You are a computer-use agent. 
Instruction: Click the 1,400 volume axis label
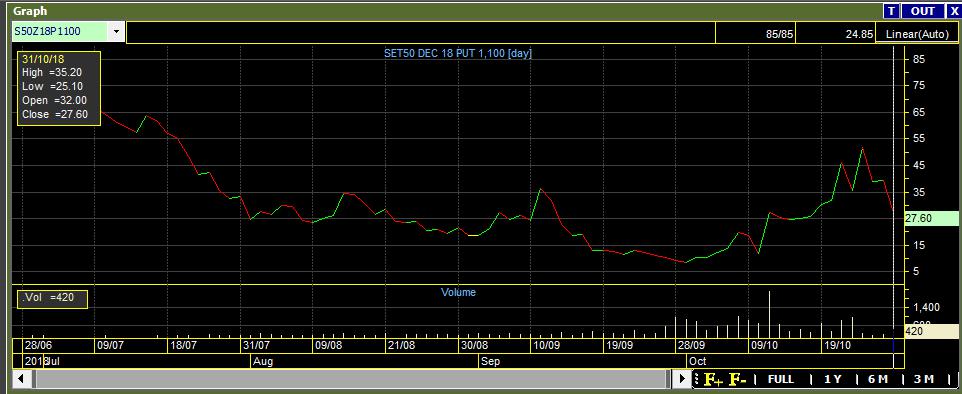tap(926, 307)
